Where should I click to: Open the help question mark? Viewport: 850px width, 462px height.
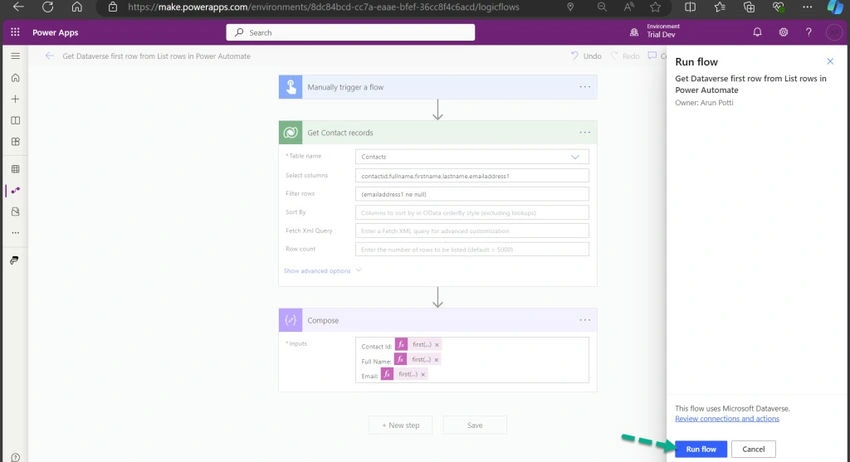tap(808, 32)
